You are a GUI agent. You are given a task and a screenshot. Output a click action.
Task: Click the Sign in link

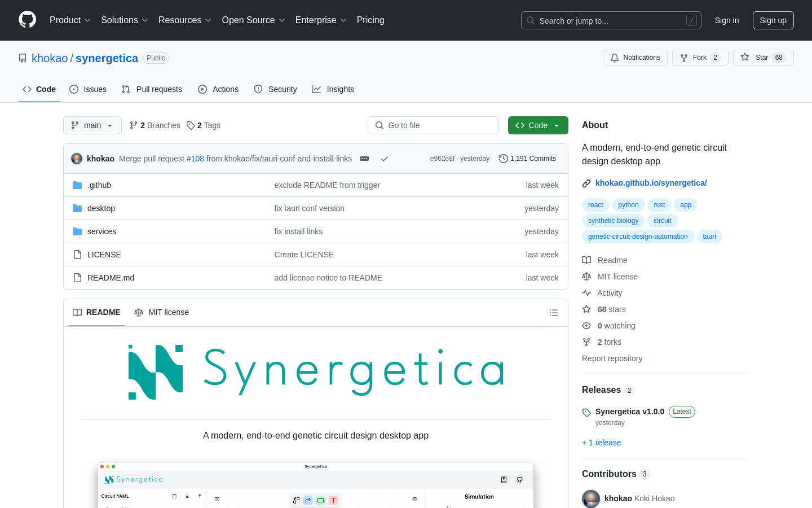point(727,20)
